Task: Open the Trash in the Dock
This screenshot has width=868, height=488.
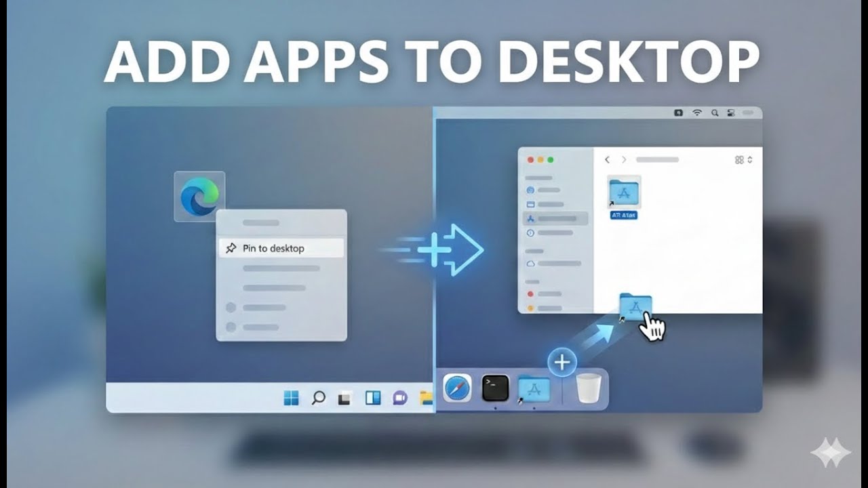Action: [588, 388]
